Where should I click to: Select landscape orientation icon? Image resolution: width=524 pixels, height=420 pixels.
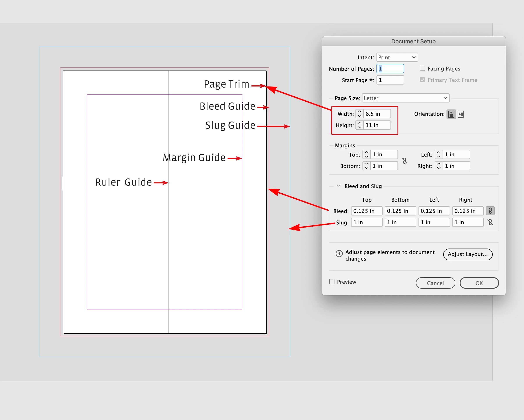pyautogui.click(x=461, y=114)
